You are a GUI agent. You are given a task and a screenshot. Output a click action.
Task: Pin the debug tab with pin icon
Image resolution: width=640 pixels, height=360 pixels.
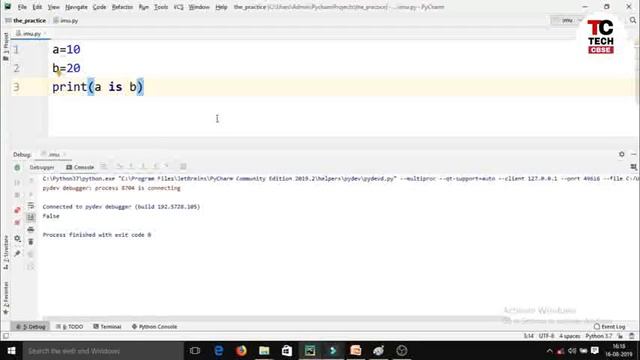click(17, 253)
